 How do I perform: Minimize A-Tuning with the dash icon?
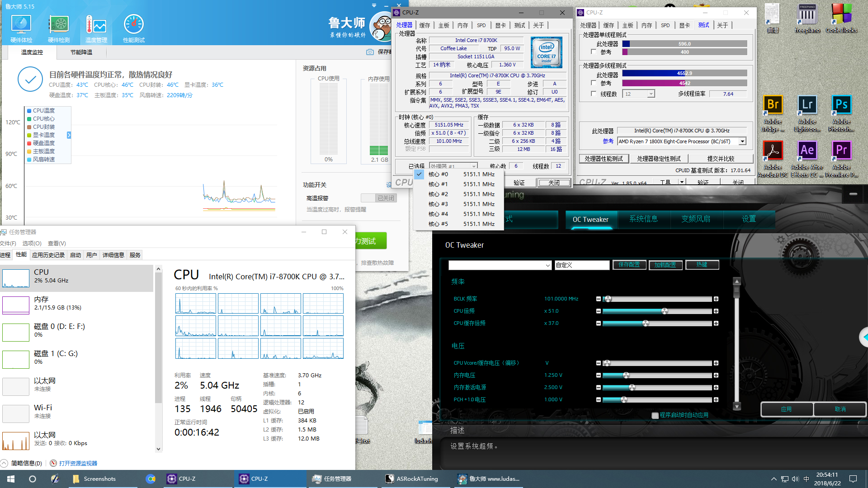854,194
